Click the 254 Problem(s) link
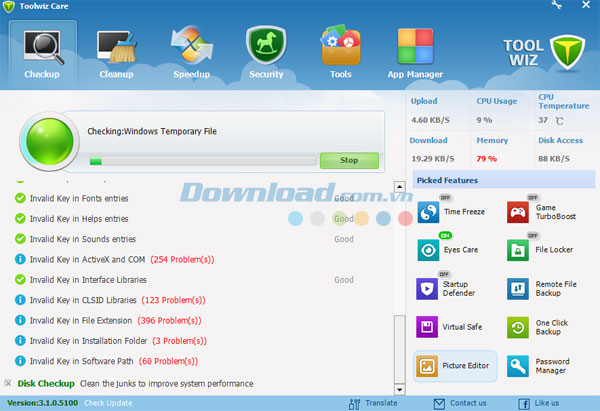 click(182, 259)
